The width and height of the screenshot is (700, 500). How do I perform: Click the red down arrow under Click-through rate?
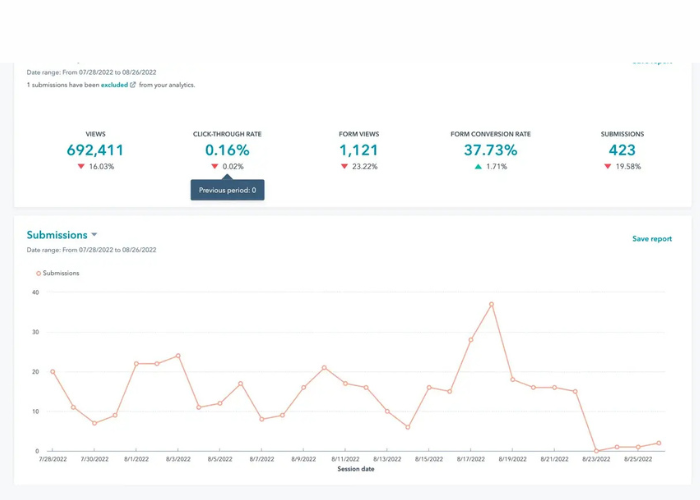(214, 166)
